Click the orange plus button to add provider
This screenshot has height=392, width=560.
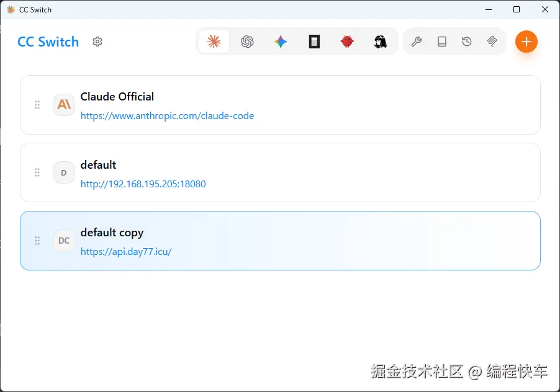click(526, 41)
